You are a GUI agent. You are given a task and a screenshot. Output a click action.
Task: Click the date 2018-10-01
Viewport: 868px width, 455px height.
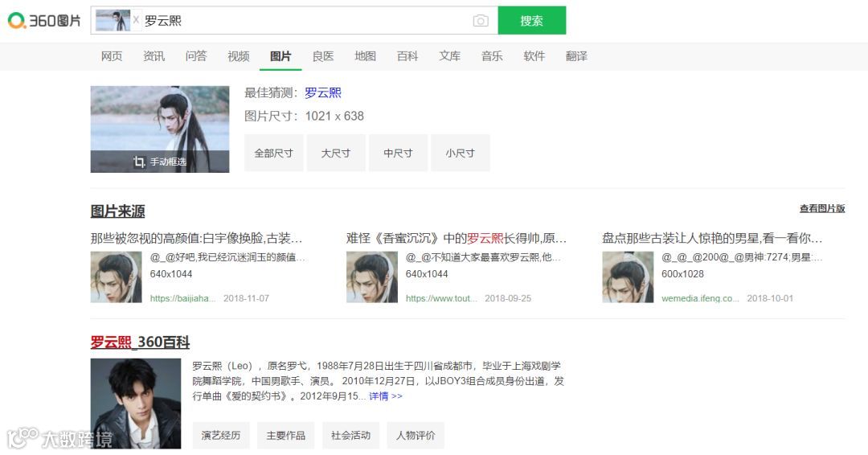770,297
